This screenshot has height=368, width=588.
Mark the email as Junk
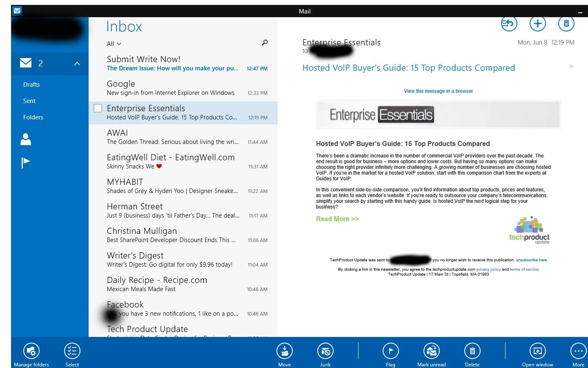click(325, 351)
